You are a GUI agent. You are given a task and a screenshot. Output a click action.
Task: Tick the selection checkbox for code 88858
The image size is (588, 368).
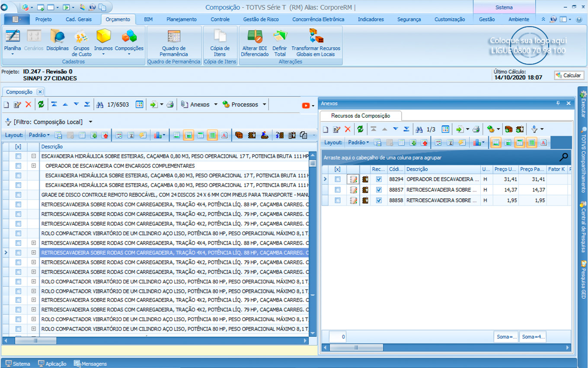pyautogui.click(x=338, y=200)
